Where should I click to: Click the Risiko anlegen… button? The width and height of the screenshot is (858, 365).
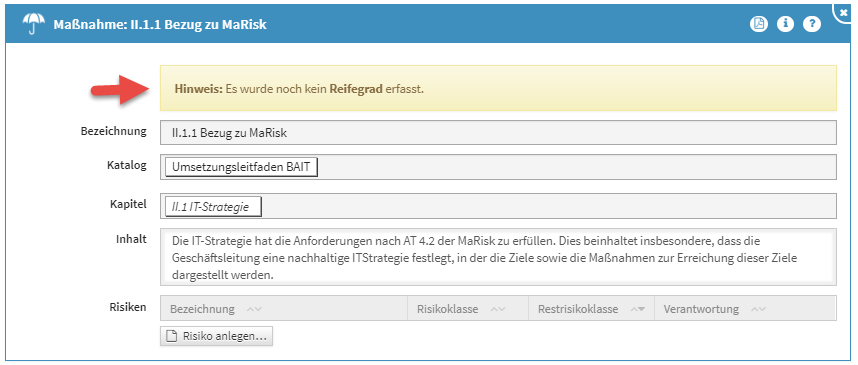(217, 337)
